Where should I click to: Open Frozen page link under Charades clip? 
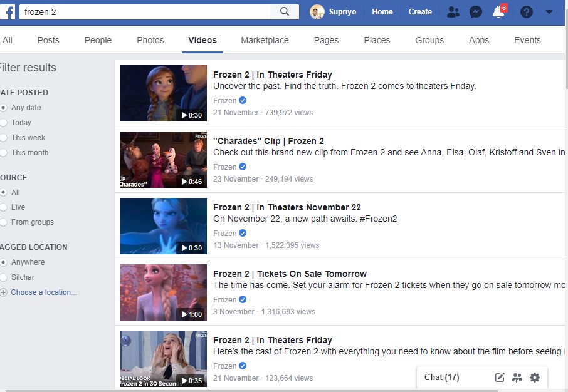pos(224,167)
